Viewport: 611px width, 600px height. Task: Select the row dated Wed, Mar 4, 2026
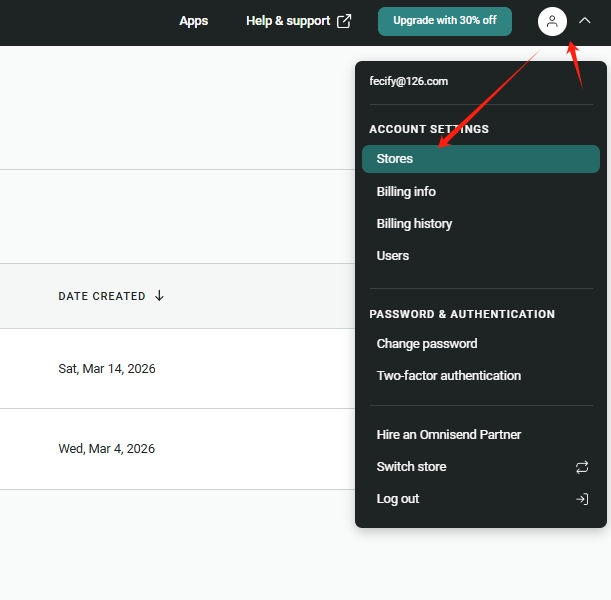(107, 449)
